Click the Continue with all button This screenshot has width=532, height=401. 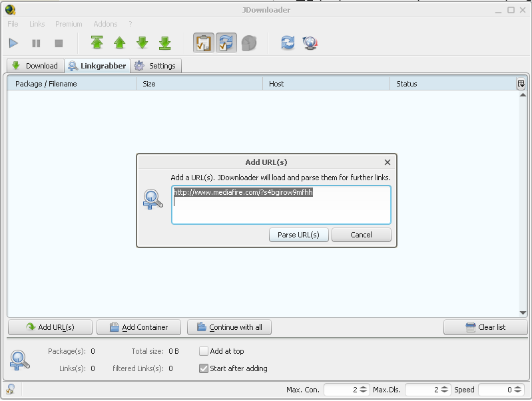click(x=229, y=327)
